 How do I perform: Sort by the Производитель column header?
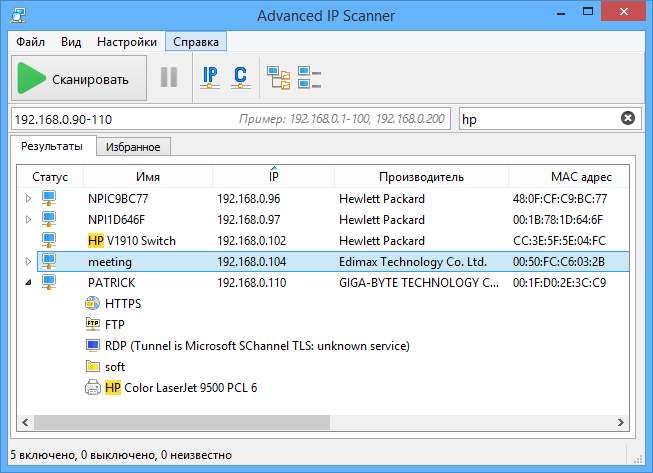tap(421, 177)
